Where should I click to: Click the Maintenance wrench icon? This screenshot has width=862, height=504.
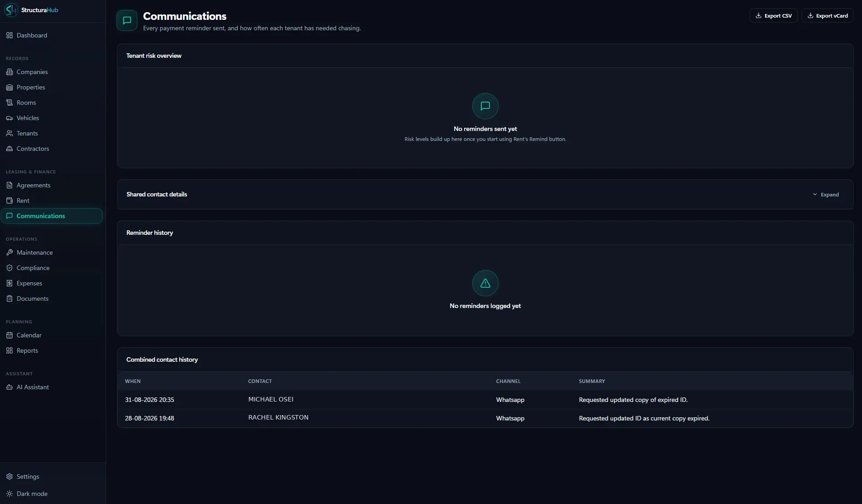pos(9,252)
